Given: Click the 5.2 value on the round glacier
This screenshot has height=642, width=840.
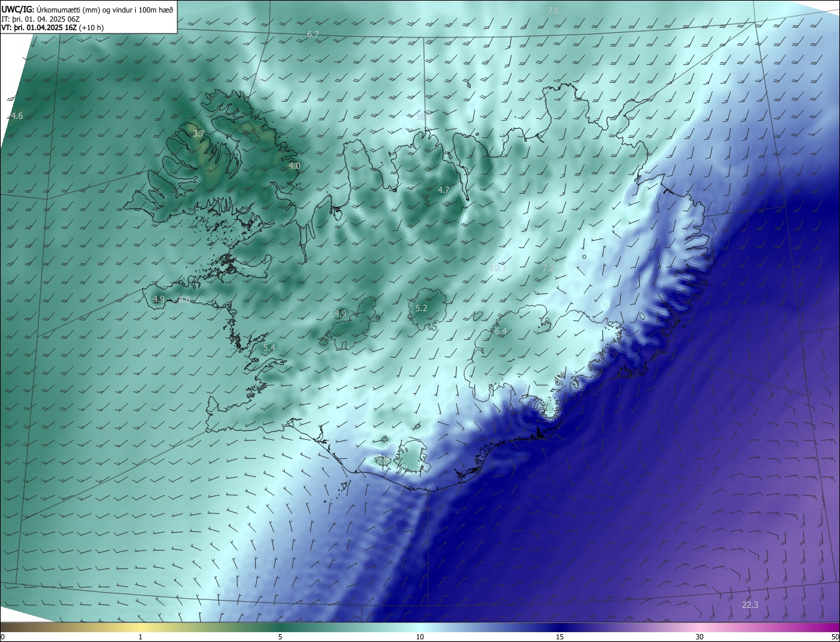Looking at the screenshot, I should [421, 308].
